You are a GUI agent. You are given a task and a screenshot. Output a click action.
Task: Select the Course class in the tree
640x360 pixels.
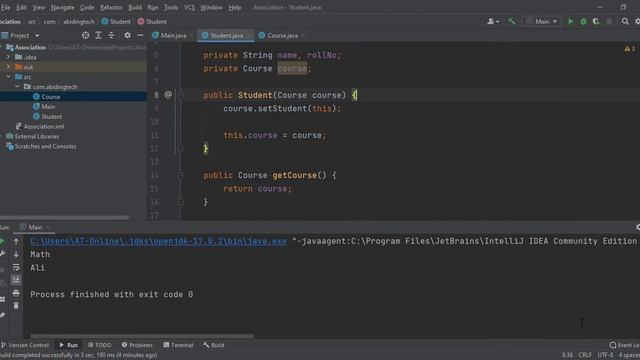(x=51, y=97)
